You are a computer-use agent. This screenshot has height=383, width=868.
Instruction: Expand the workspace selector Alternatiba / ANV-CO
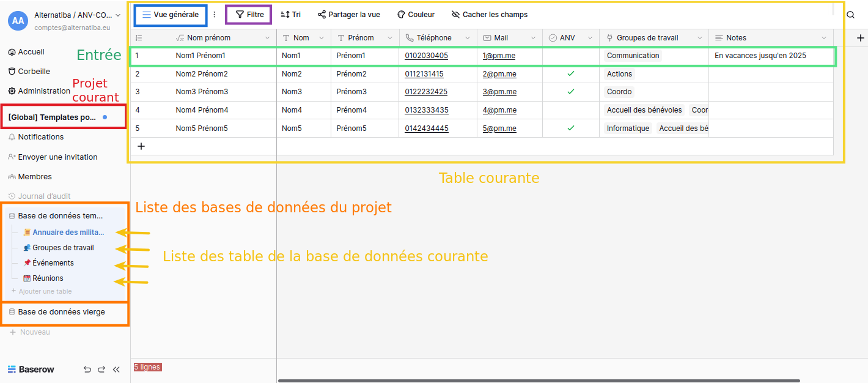(x=73, y=15)
